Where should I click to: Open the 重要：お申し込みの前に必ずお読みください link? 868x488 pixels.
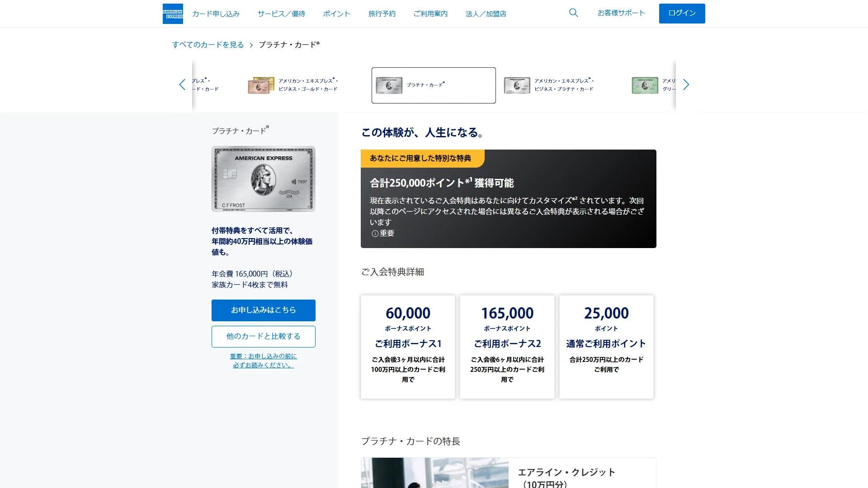coord(264,361)
